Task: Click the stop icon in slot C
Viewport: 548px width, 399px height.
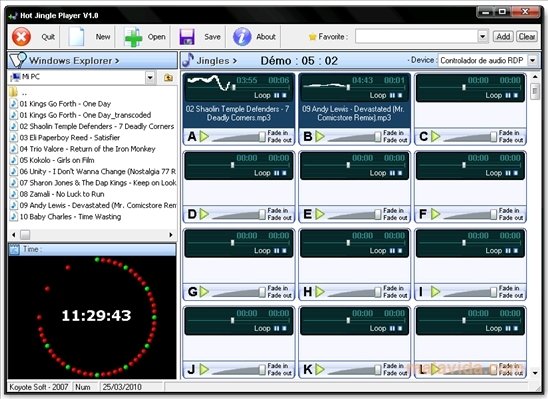Action: click(x=516, y=95)
